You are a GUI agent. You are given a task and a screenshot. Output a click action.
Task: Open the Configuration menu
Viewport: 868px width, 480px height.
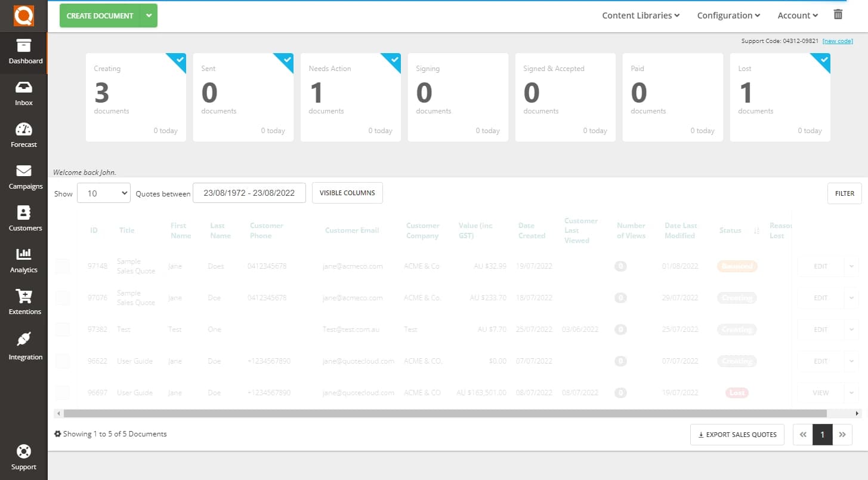[728, 15]
